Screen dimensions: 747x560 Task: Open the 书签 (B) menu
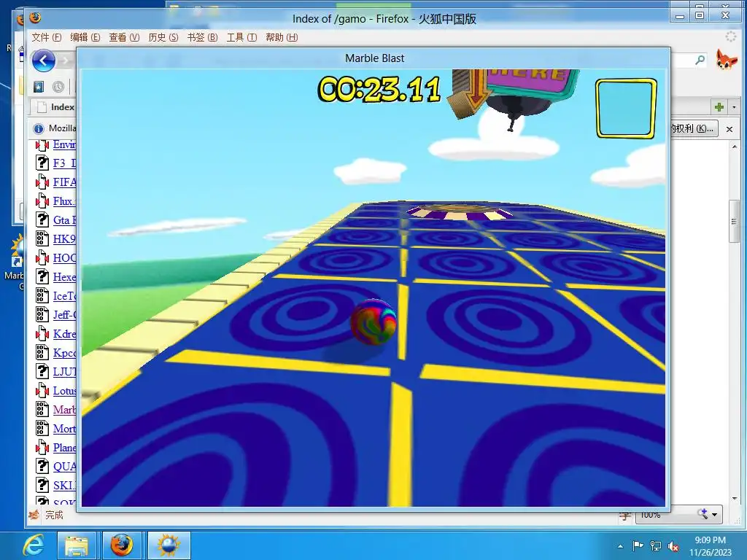pyautogui.click(x=203, y=37)
